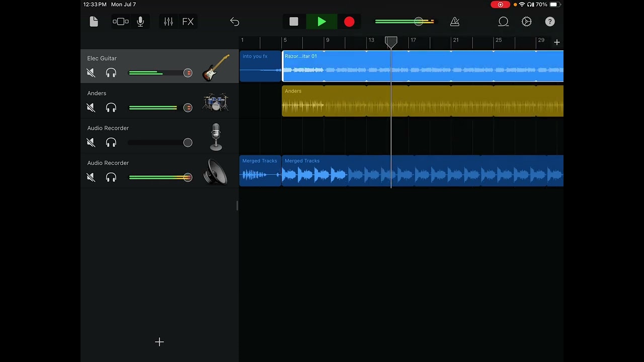This screenshot has width=644, height=362.
Task: Select the speaker instrument icon
Action: (216, 172)
